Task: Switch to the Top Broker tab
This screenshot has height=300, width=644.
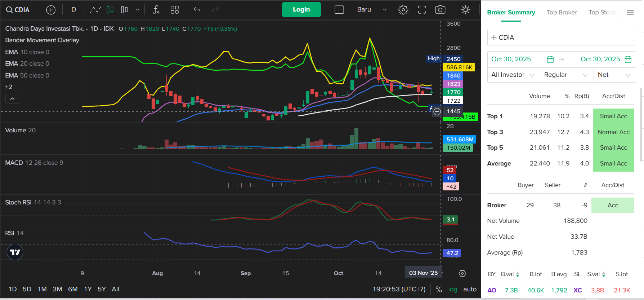Action: pyautogui.click(x=562, y=12)
